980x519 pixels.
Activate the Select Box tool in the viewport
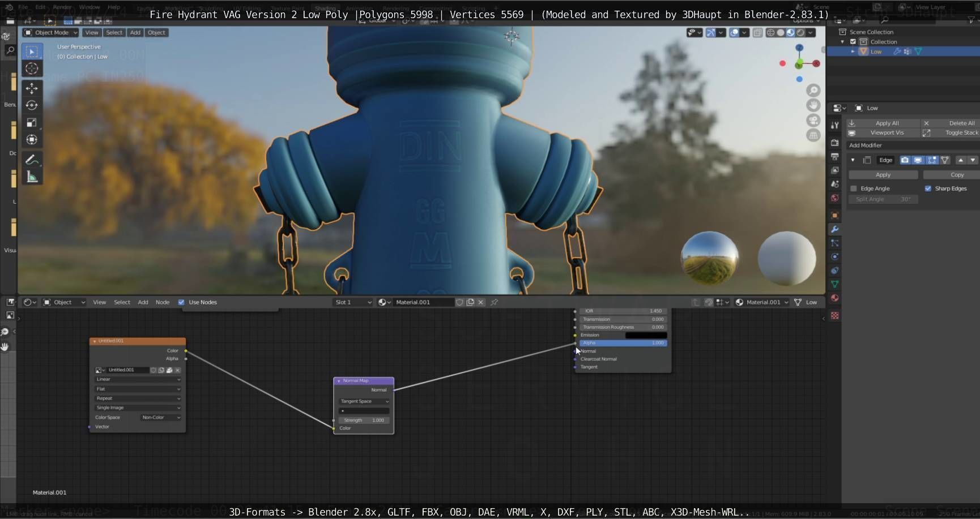point(32,52)
